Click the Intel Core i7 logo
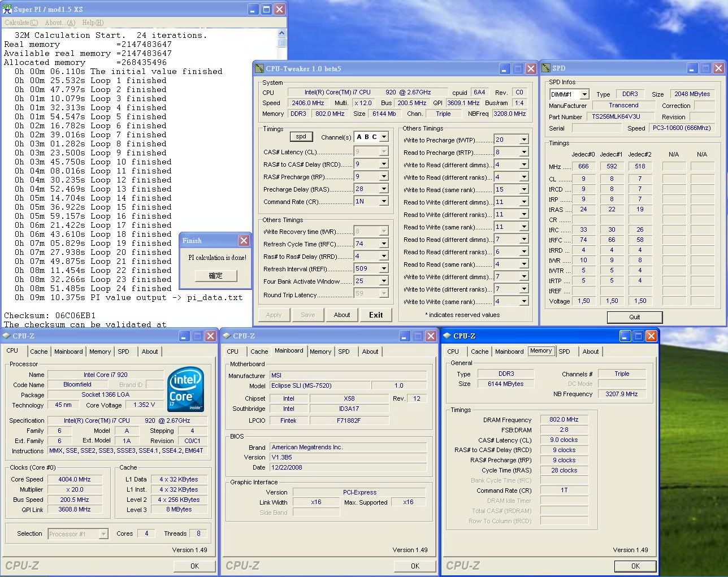Viewport: 728px width, 577px height. click(186, 390)
